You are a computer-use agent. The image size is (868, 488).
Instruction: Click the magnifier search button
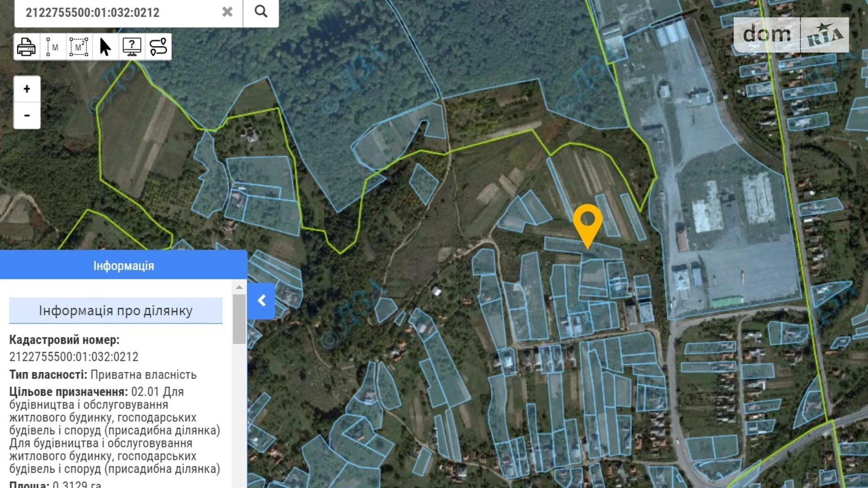pos(261,12)
